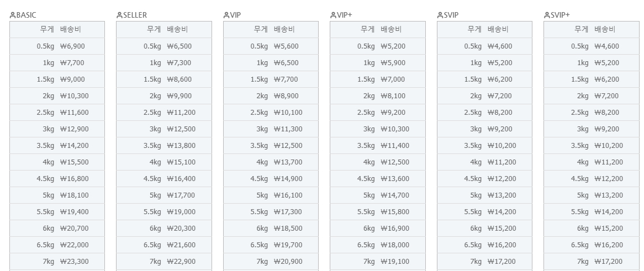Click the ₩5,900 price in VIP+ table
644x271 pixels.
tap(393, 63)
